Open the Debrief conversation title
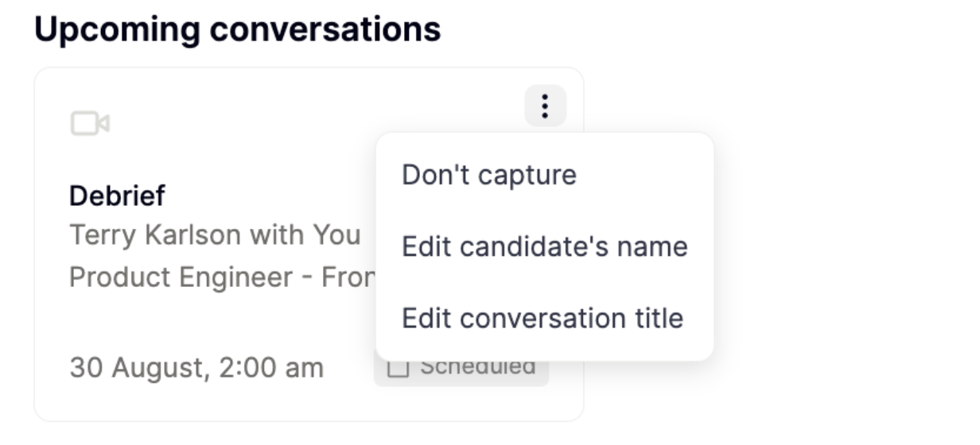The width and height of the screenshot is (980, 445). point(117,195)
